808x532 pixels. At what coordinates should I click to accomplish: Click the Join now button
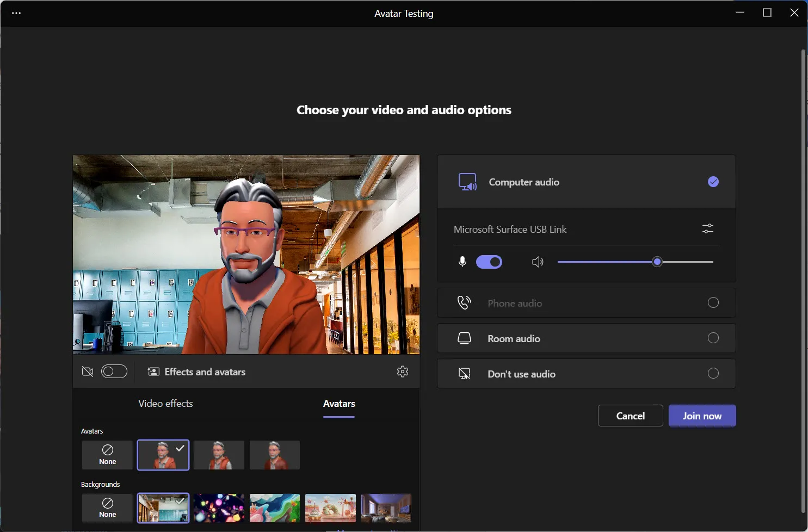point(701,416)
